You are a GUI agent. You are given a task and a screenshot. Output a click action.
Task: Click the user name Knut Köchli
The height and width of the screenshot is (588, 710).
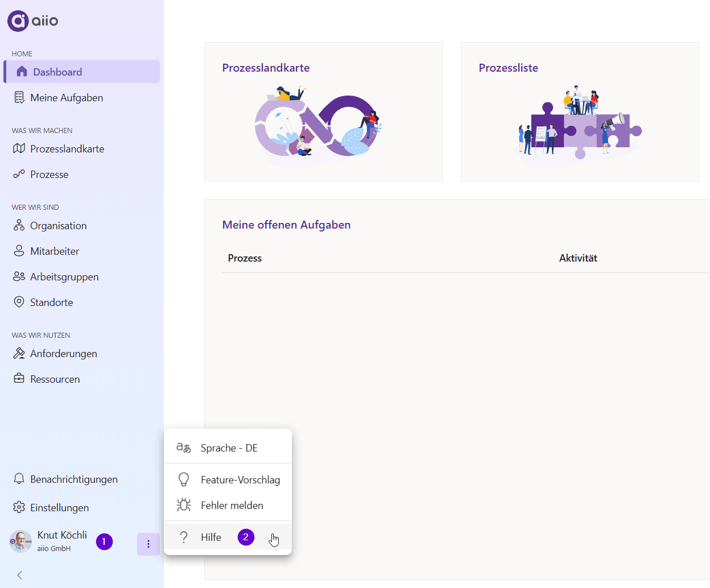62,535
